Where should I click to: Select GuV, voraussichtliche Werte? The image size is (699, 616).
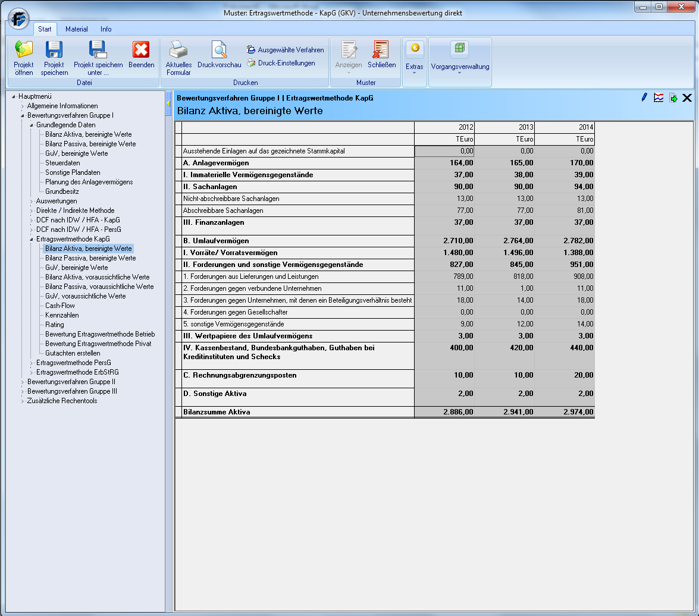coord(85,296)
